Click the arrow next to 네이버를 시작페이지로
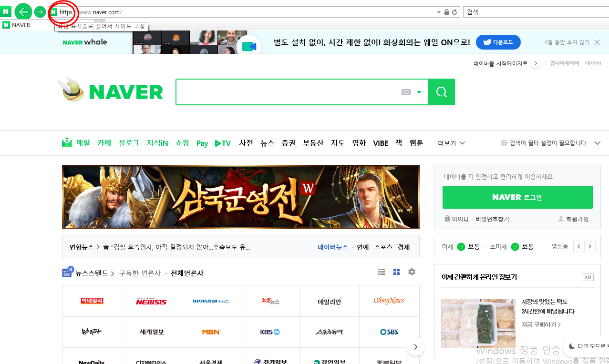Screen dimensions: 609x364 point(536,63)
